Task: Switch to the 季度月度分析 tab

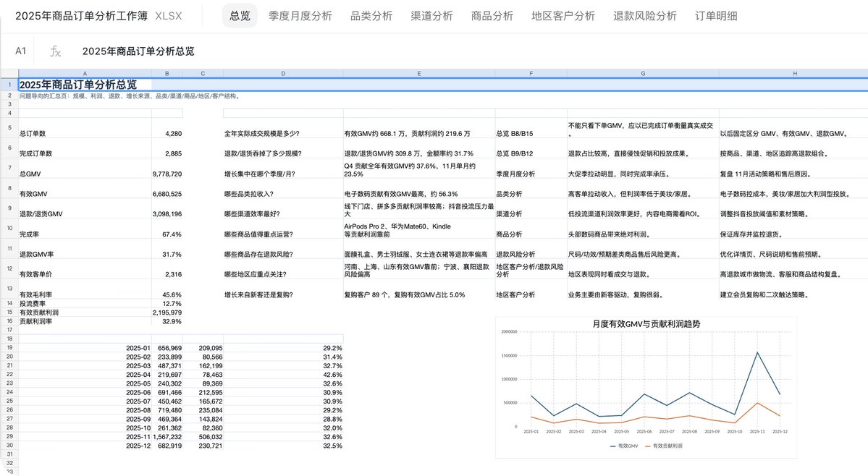Action: coord(300,16)
